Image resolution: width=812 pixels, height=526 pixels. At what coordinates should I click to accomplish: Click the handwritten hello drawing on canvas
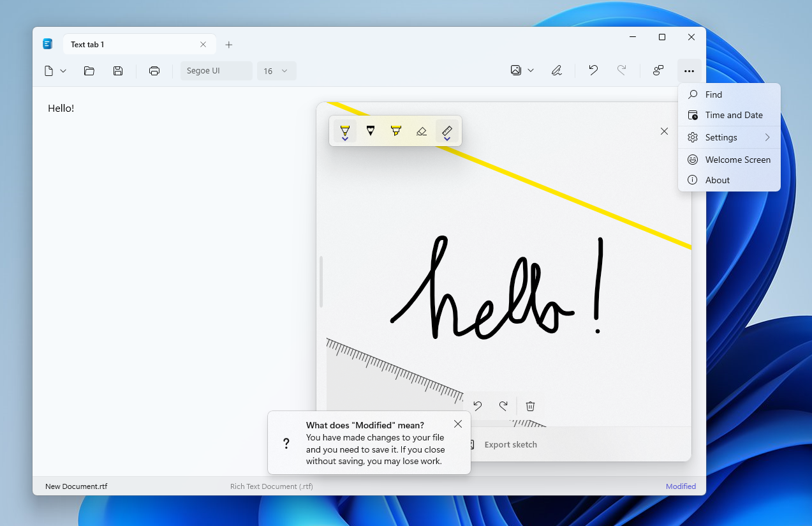(x=498, y=287)
